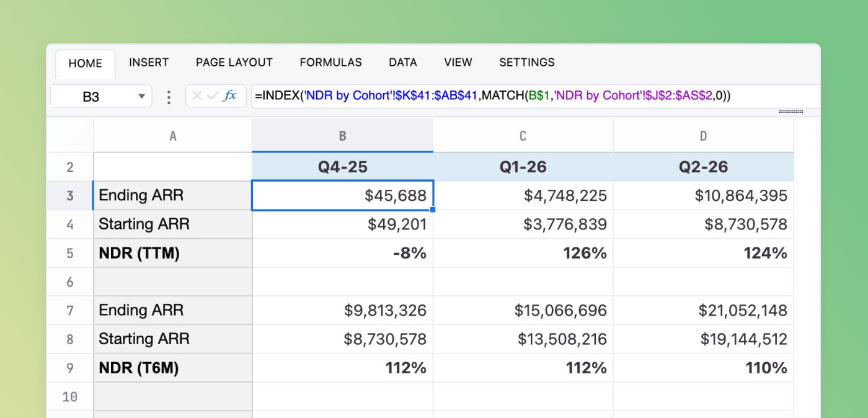Open the SETTINGS tab
The width and height of the screenshot is (868, 418).
526,63
